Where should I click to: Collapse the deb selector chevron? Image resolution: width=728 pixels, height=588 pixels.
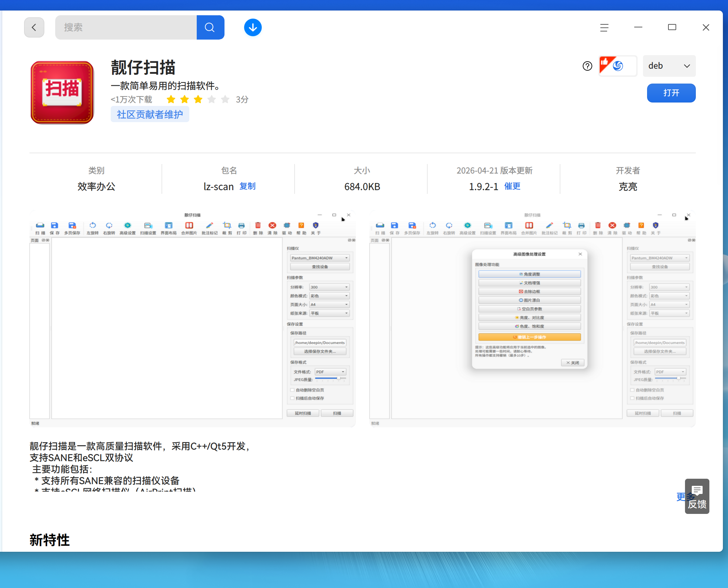pyautogui.click(x=687, y=66)
